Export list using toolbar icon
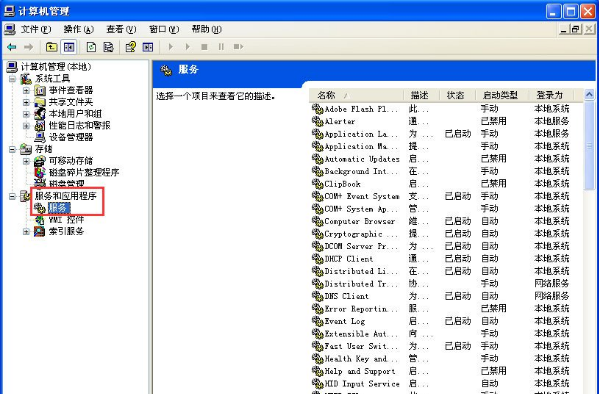The height and width of the screenshot is (394, 599). pos(108,47)
